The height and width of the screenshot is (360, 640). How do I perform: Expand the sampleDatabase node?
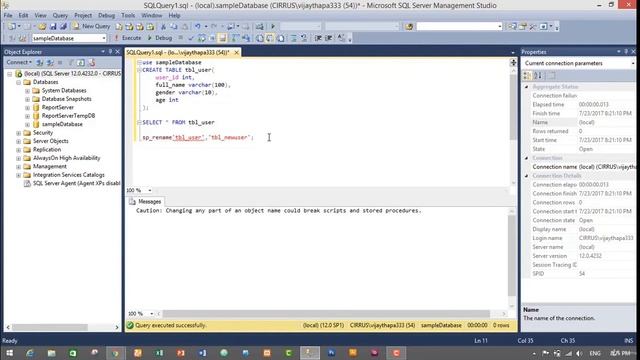(x=27, y=124)
